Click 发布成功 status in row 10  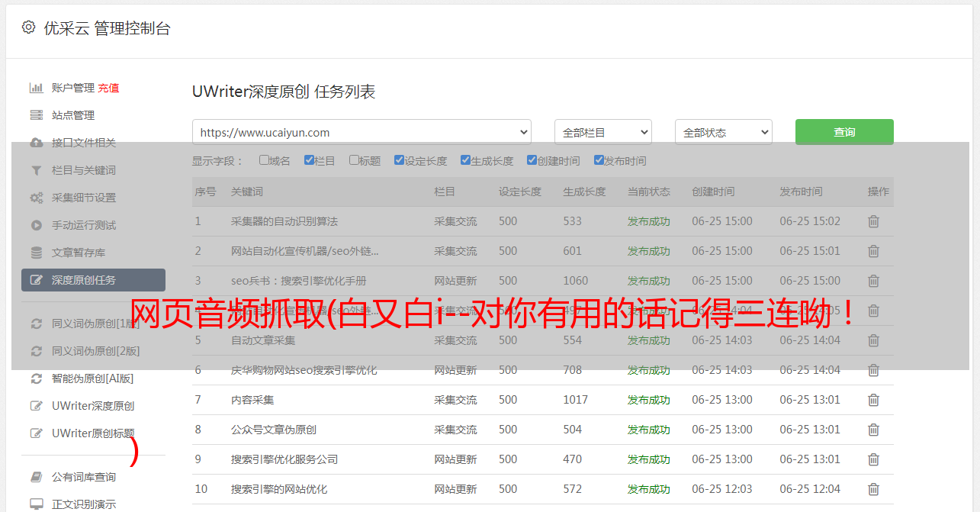[x=649, y=489]
